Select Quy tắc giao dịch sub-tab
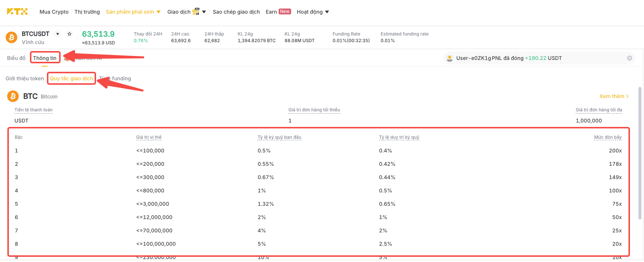 (x=71, y=78)
